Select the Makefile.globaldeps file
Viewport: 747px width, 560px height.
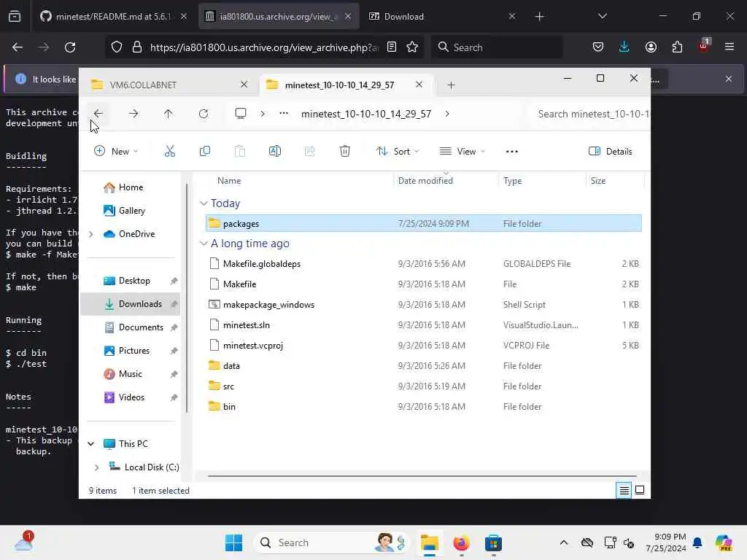pos(424,264)
